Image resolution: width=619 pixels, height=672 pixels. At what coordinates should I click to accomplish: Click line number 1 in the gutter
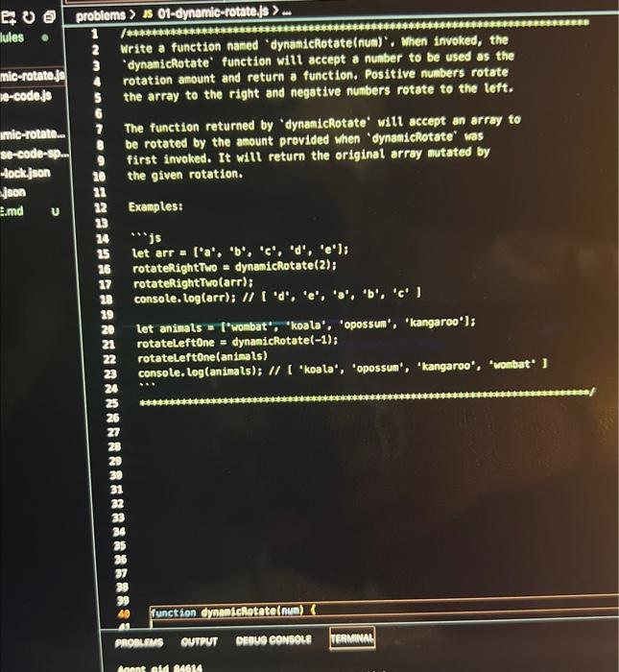tap(95, 34)
